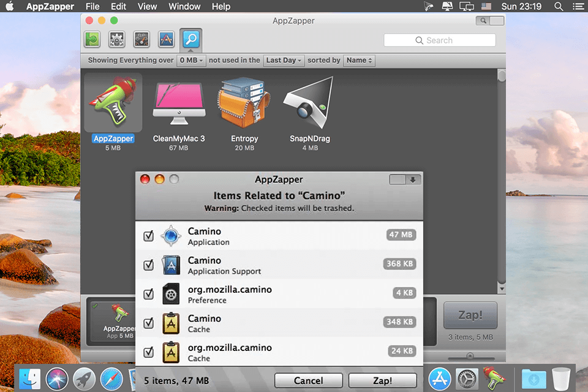
Task: Uncheck the org.mozilla.camino Preference checkbox
Action: coord(148,294)
